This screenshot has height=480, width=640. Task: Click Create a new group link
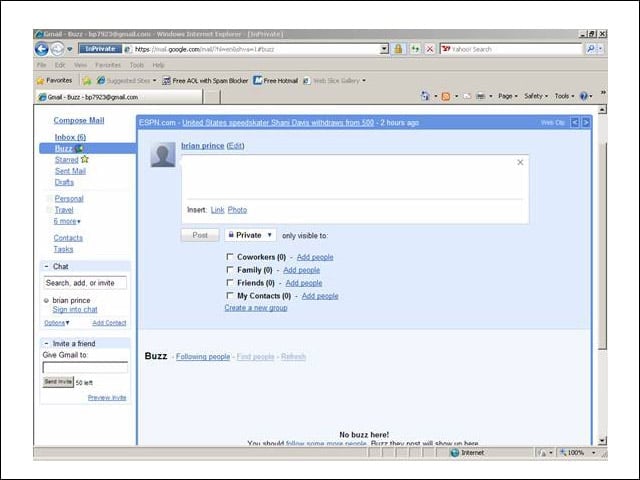tap(256, 308)
